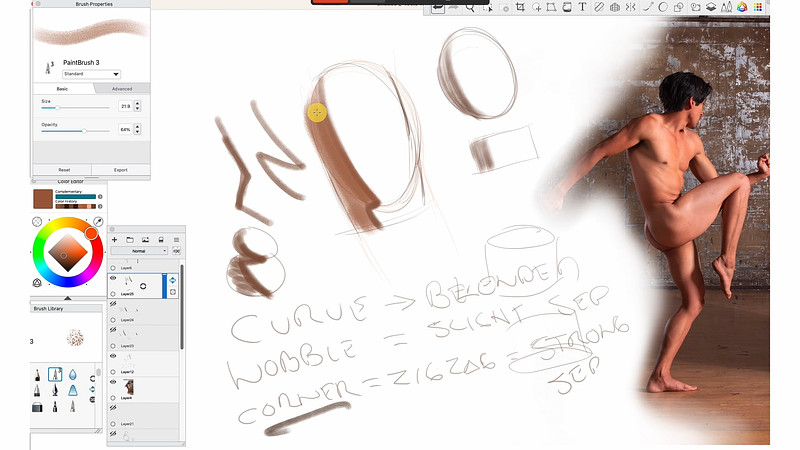The image size is (800, 450).
Task: Click the Add Group folder icon
Action: tap(130, 240)
